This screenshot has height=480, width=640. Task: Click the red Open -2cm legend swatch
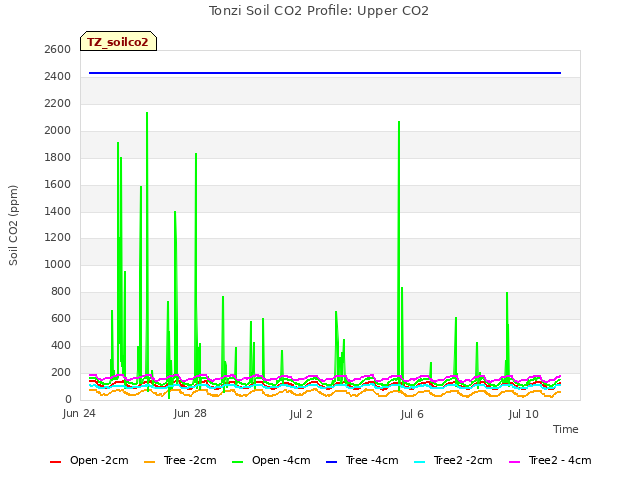[55, 462]
